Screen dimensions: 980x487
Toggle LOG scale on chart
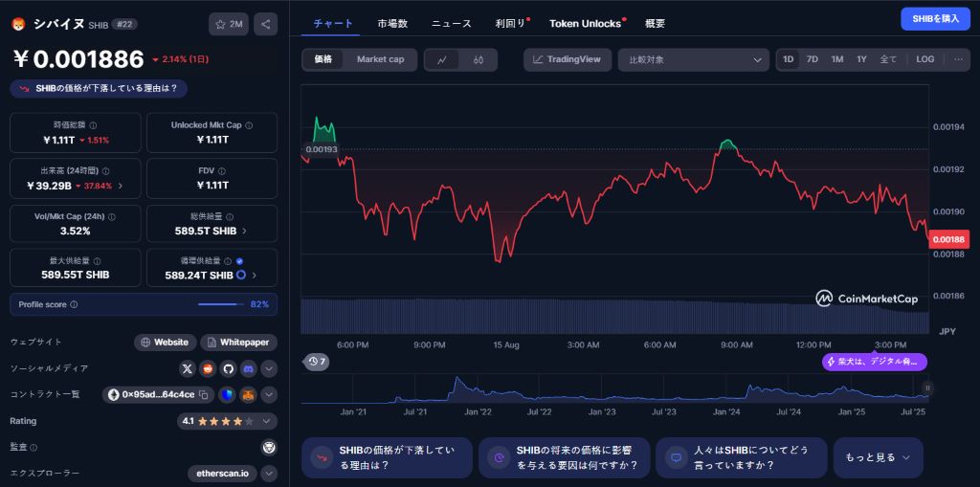click(x=925, y=59)
